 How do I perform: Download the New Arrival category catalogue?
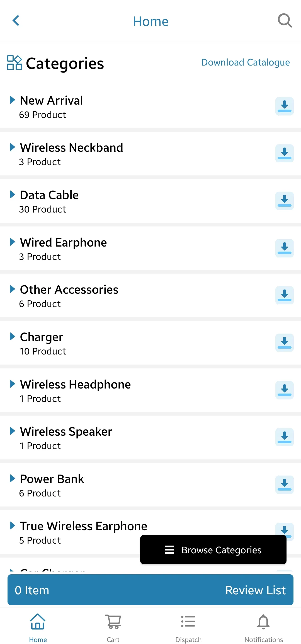pyautogui.click(x=285, y=106)
